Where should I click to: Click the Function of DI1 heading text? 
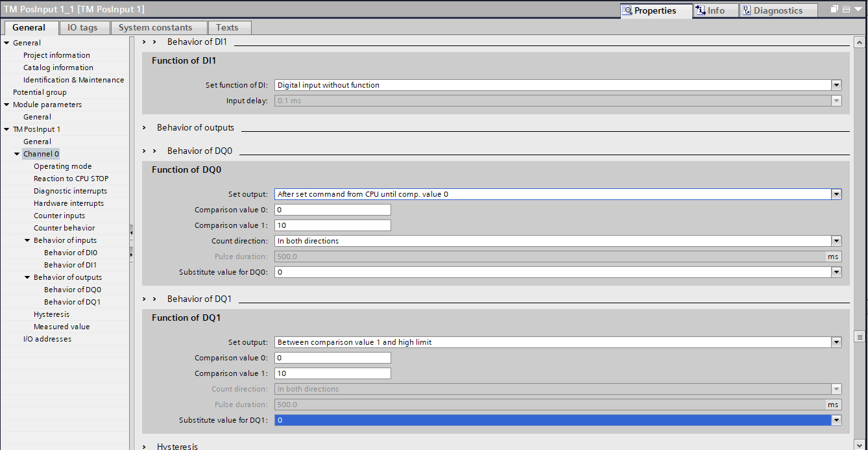click(184, 60)
